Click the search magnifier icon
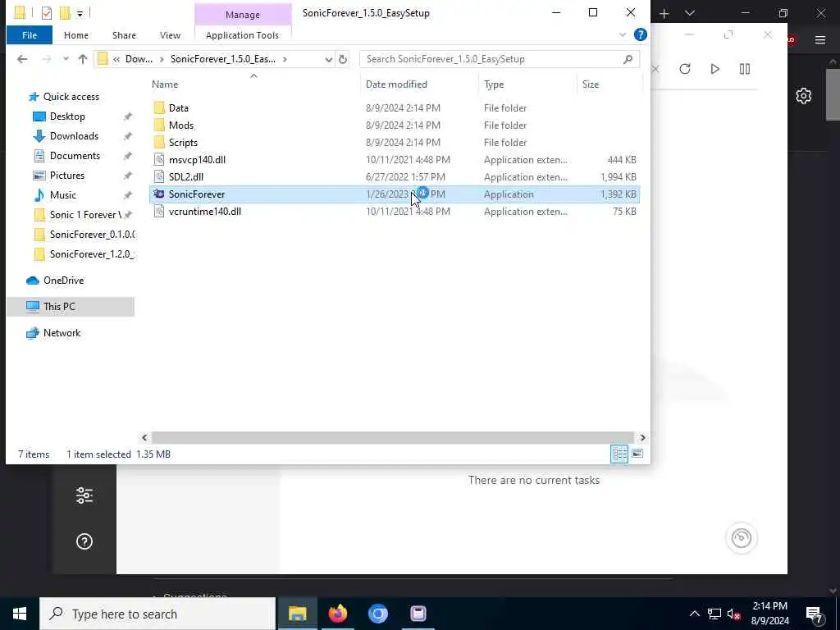 (x=628, y=59)
